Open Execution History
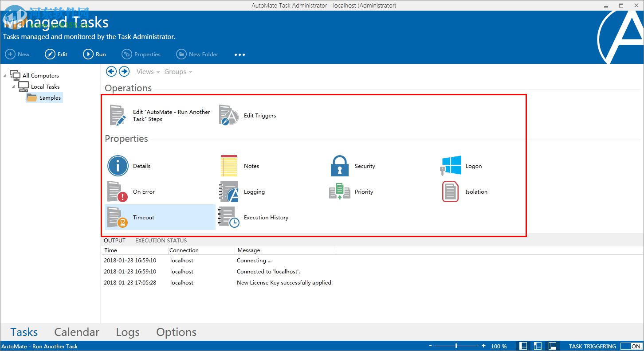Screen dimensions: 644x351 (x=229, y=218)
